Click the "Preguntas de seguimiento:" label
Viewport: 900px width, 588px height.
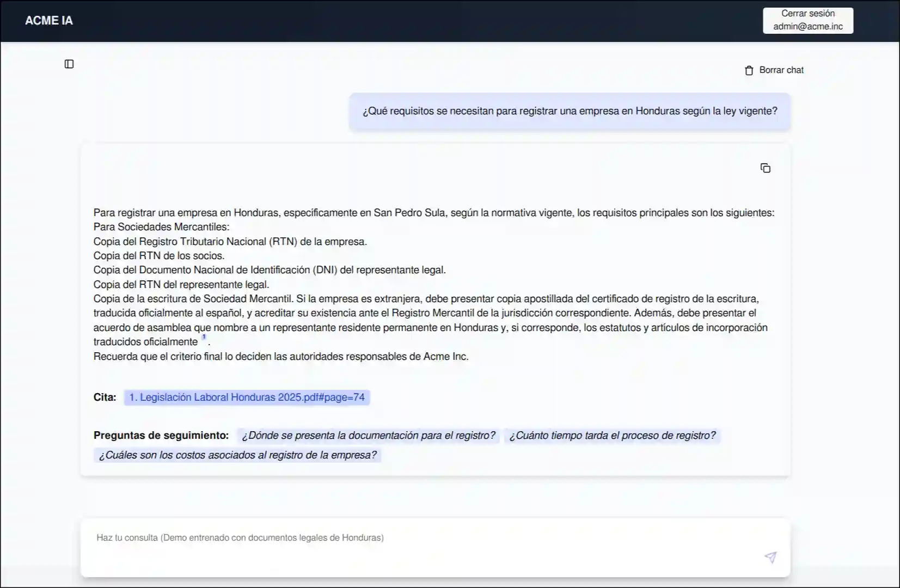tap(161, 436)
